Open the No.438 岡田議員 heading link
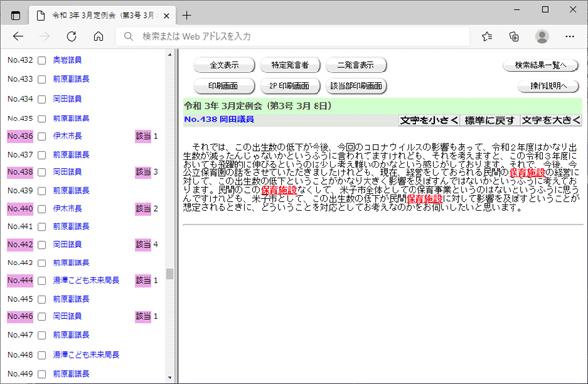Image resolution: width=588 pixels, height=384 pixels. point(219,120)
